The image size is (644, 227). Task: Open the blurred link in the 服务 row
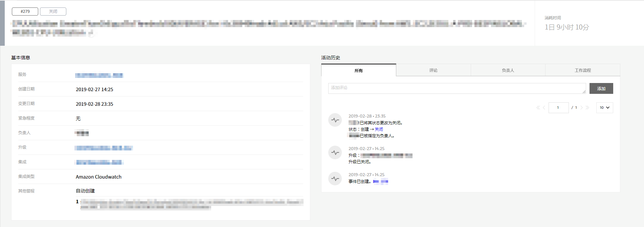[99, 75]
